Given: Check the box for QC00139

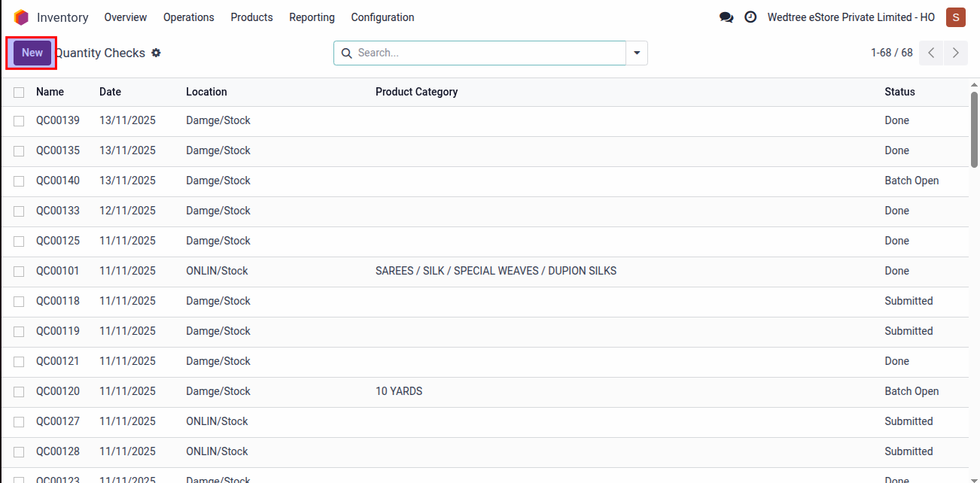Looking at the screenshot, I should click(19, 121).
